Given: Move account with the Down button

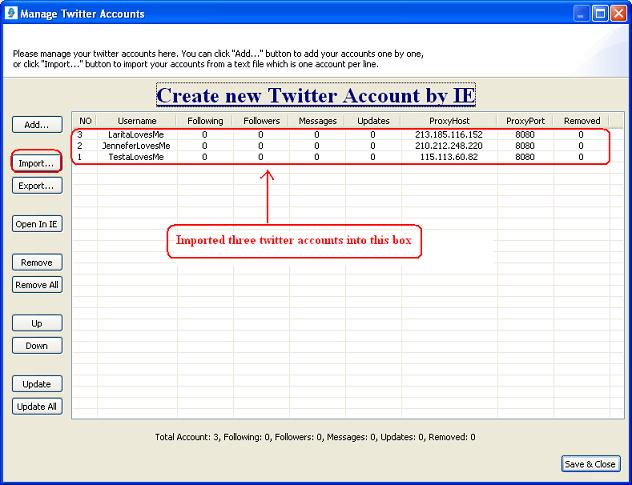Looking at the screenshot, I should point(37,346).
